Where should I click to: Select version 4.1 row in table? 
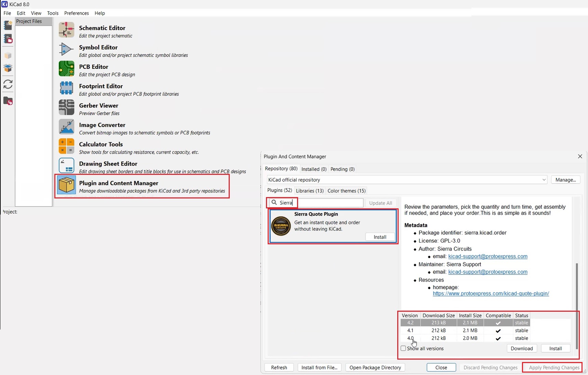(x=465, y=331)
